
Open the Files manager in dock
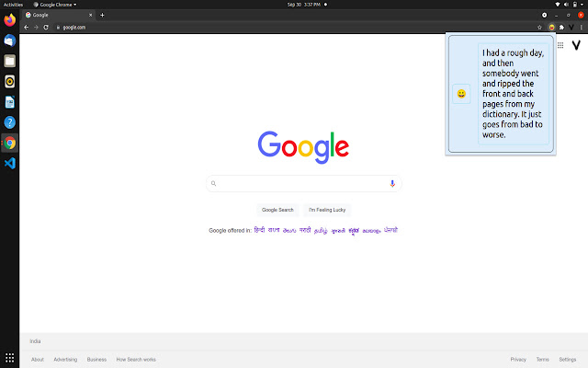click(10, 61)
